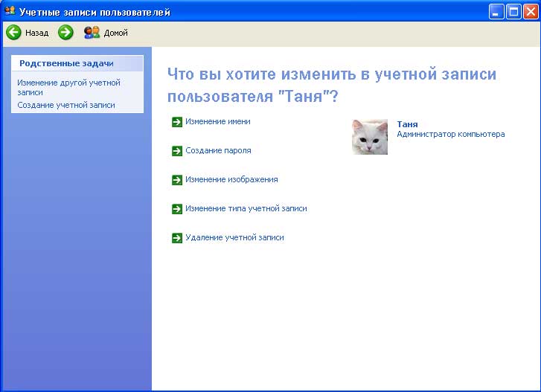Click Администратор компьютера account type text
This screenshot has width=541, height=392.
coord(451,134)
